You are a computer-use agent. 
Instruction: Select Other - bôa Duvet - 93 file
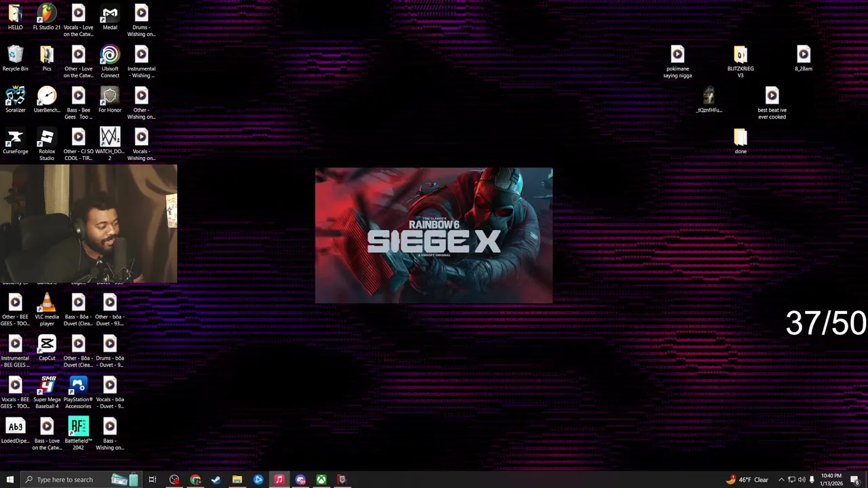(110, 310)
